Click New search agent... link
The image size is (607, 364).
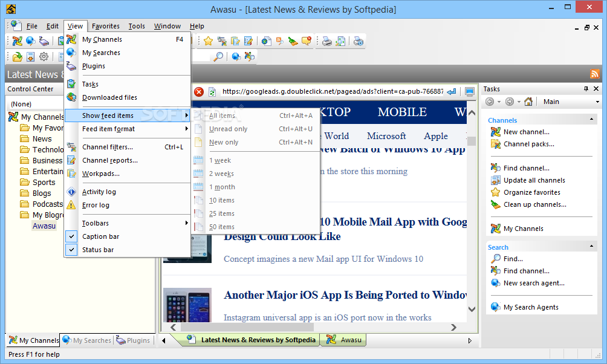tap(534, 283)
